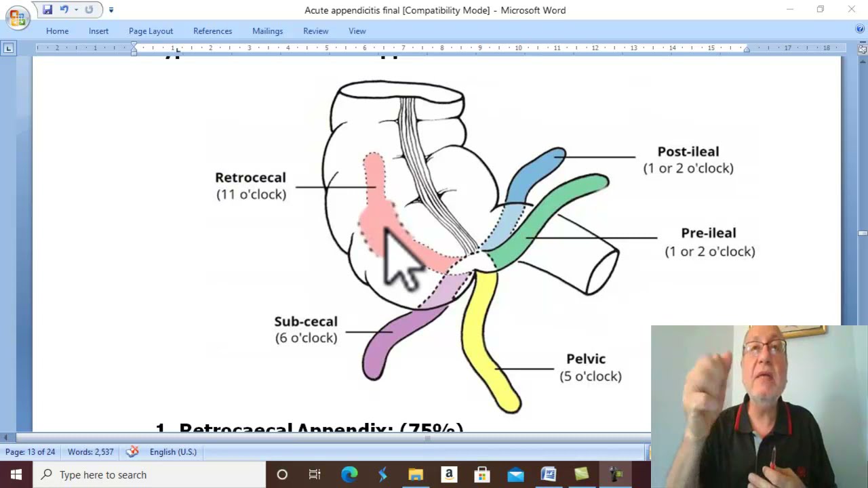Undo the last action
Image resolution: width=868 pixels, height=488 pixels.
tap(64, 9)
